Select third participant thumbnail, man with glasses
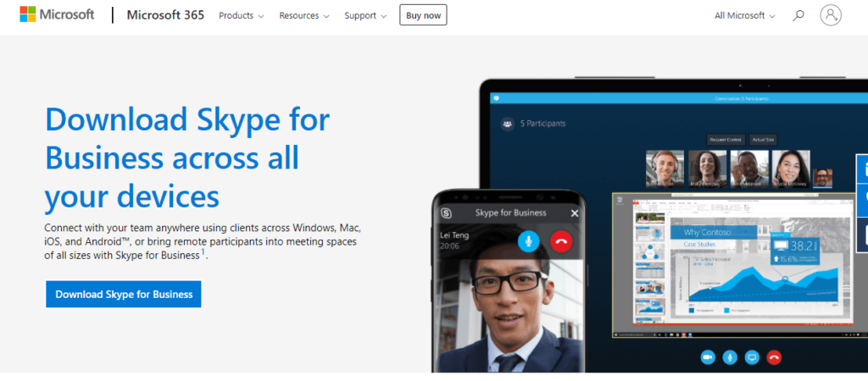The width and height of the screenshot is (868, 381). (749, 168)
